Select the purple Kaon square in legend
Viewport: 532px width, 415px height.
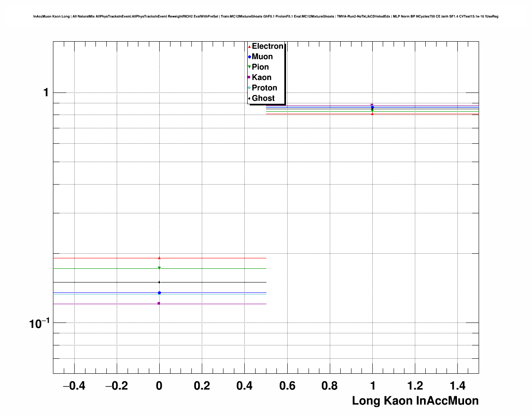click(x=249, y=77)
